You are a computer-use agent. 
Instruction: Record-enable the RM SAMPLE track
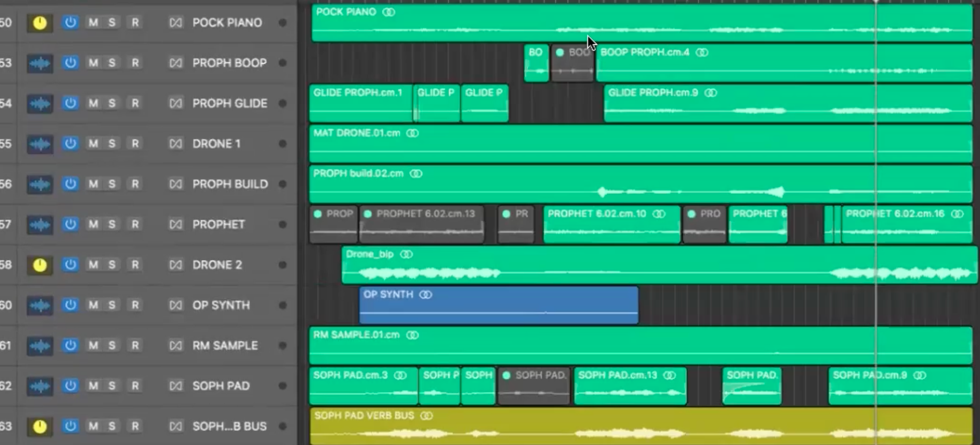point(135,345)
